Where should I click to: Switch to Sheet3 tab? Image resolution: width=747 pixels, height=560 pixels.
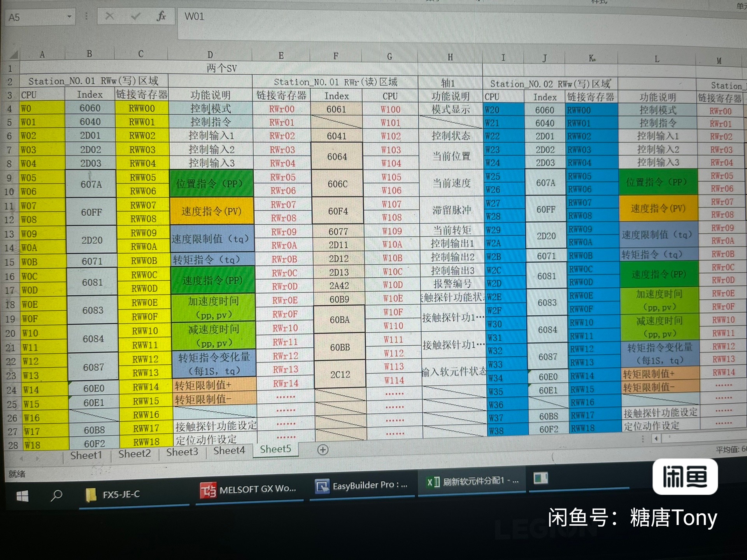click(x=182, y=452)
